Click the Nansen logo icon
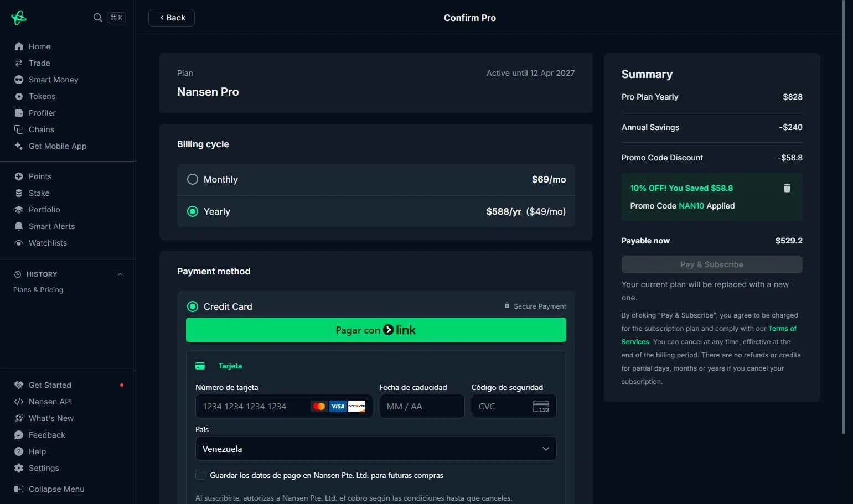The height and width of the screenshot is (504, 853). tap(18, 18)
